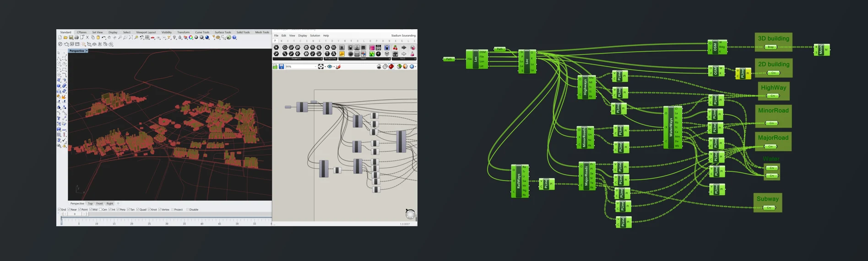Click the red car icon in Rhino toolbar
The height and width of the screenshot is (261, 868).
[x=153, y=37]
